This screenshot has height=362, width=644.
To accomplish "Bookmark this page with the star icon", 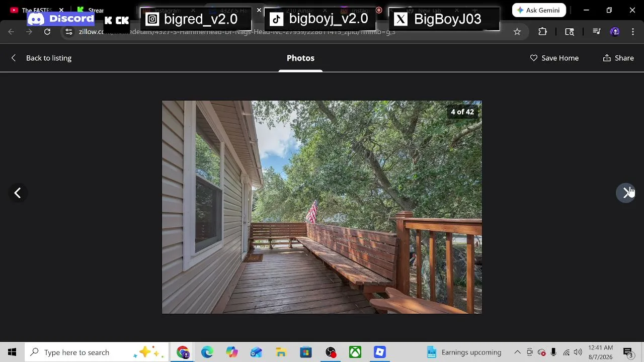I will (x=517, y=32).
